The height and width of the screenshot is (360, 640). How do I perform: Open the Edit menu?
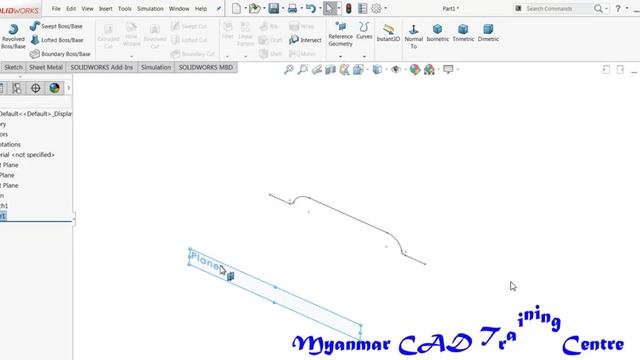click(x=71, y=9)
